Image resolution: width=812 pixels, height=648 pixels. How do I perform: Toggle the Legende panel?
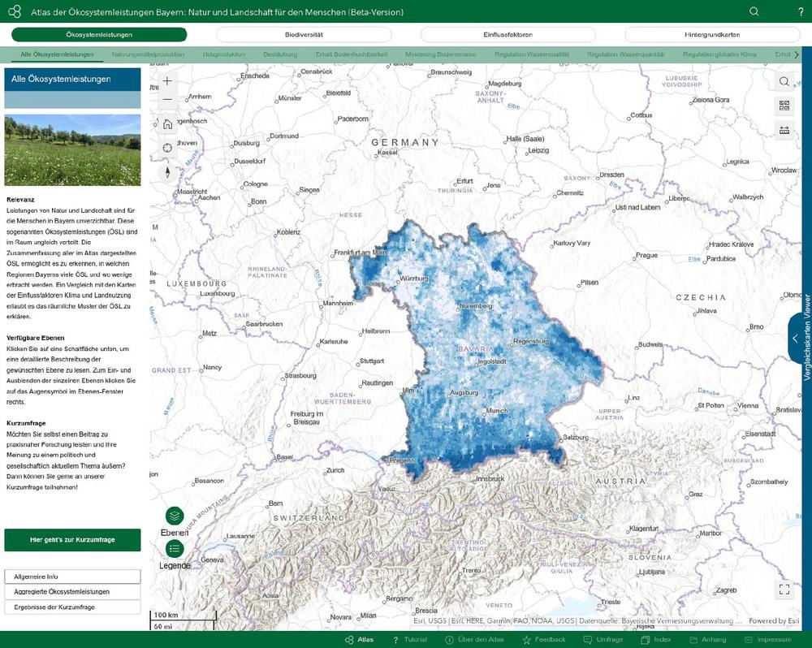175,549
